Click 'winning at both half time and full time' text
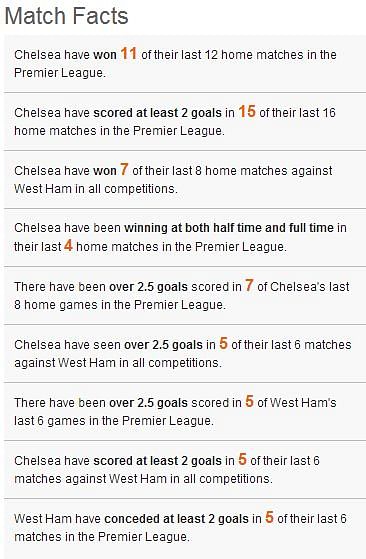The image size is (366, 559). point(229,228)
